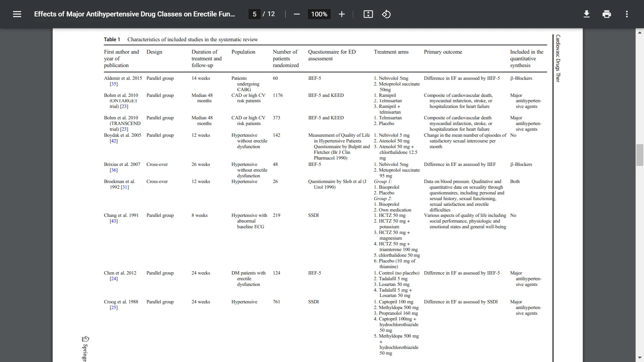
Task: Click 'Group 2:' in treatment arms
Action: click(382, 199)
